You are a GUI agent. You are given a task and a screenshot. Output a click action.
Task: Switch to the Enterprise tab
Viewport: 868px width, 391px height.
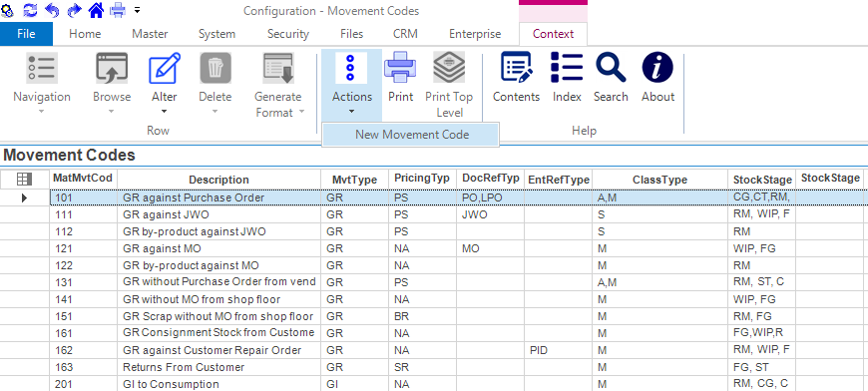[475, 34]
